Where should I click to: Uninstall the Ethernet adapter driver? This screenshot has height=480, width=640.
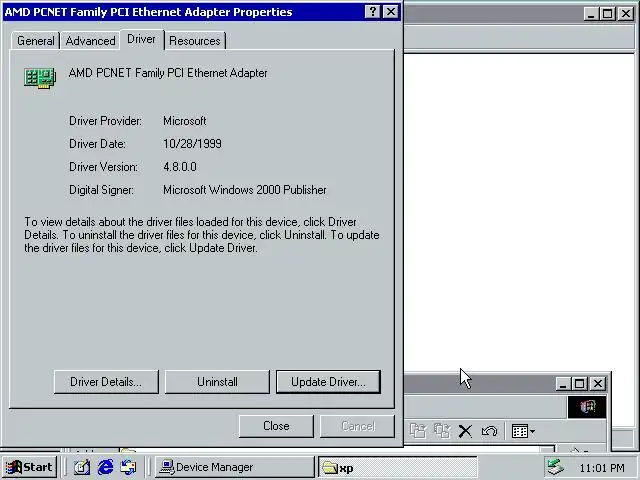217,382
